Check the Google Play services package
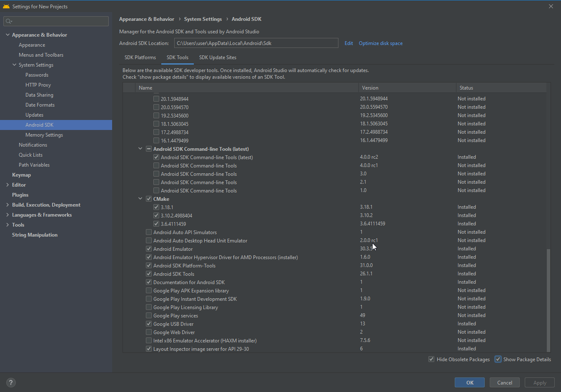Viewport: 561px width, 392px height. point(149,315)
